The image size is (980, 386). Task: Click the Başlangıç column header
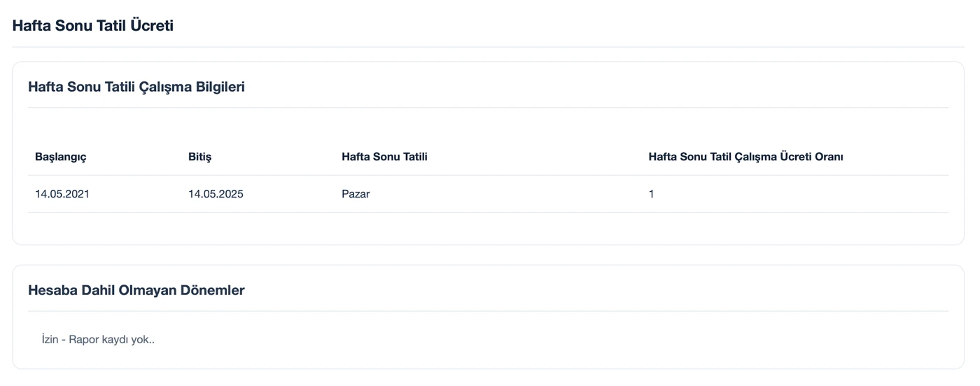[x=61, y=157]
